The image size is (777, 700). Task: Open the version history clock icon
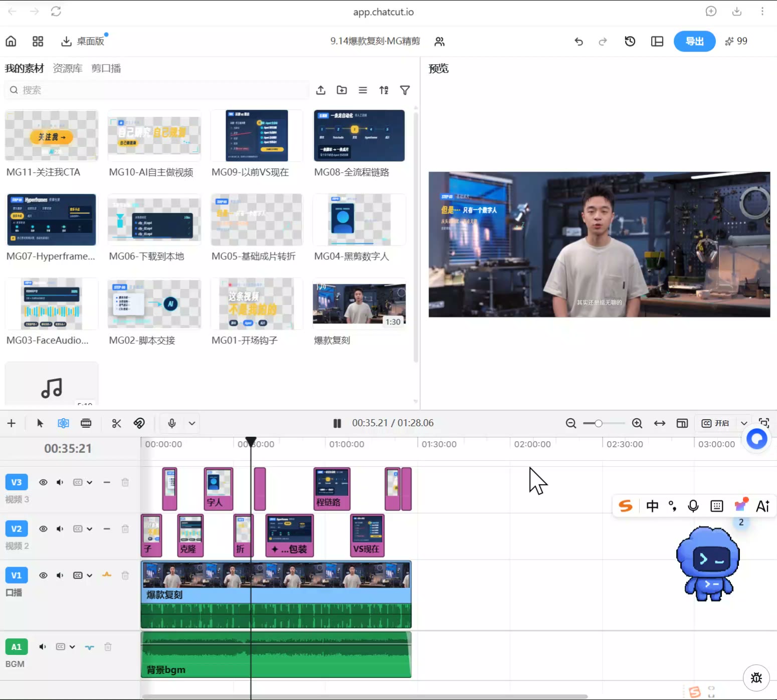click(x=630, y=41)
